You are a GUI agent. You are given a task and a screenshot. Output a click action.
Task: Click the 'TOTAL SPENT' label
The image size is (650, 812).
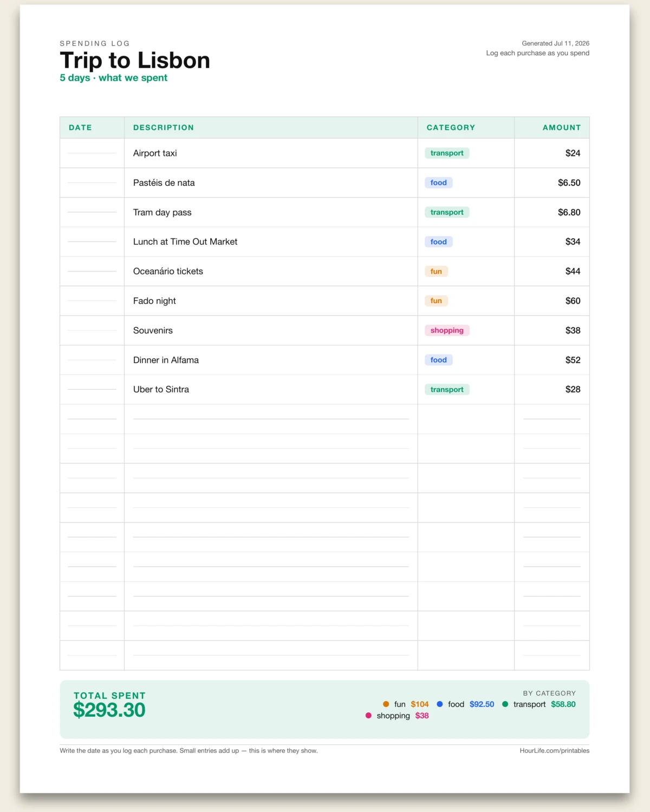point(109,696)
